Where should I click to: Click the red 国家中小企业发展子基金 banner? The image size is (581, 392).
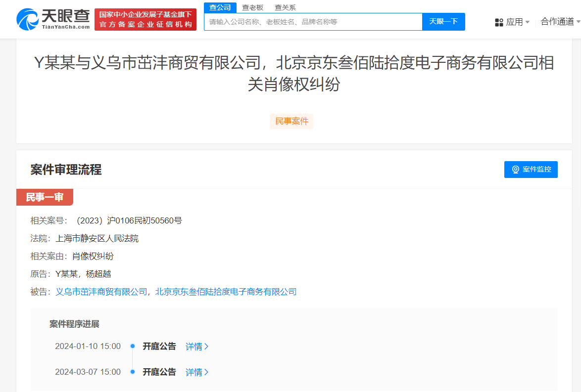tap(145, 19)
